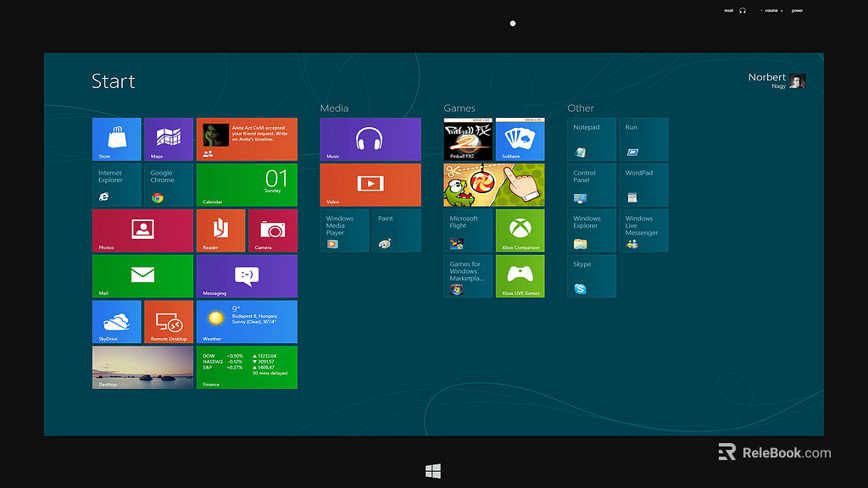Launch Xbox LIVE Games tile
This screenshot has height=488, width=868.
coord(520,276)
